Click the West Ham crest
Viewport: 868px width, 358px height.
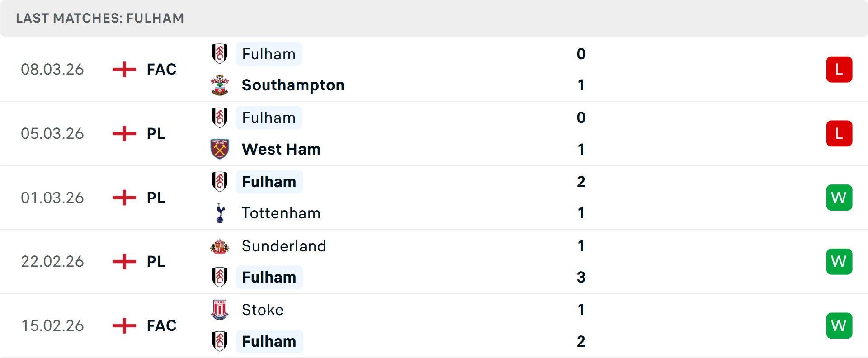click(220, 149)
